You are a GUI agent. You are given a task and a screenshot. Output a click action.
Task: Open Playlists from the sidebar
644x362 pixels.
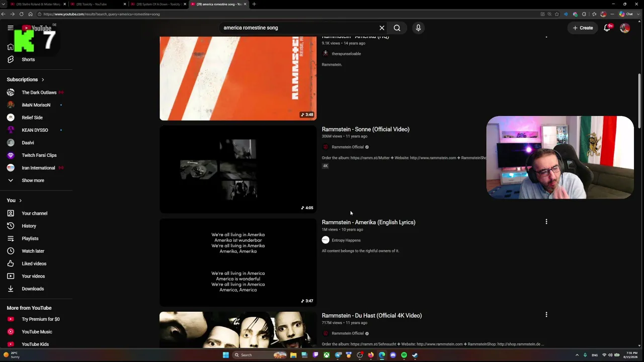[30, 238]
